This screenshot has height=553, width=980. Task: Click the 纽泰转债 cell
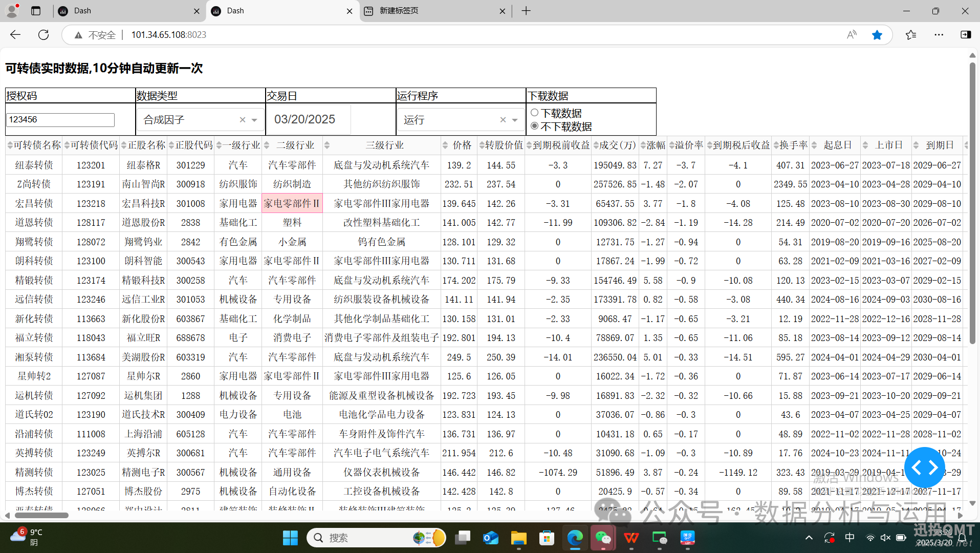click(34, 165)
